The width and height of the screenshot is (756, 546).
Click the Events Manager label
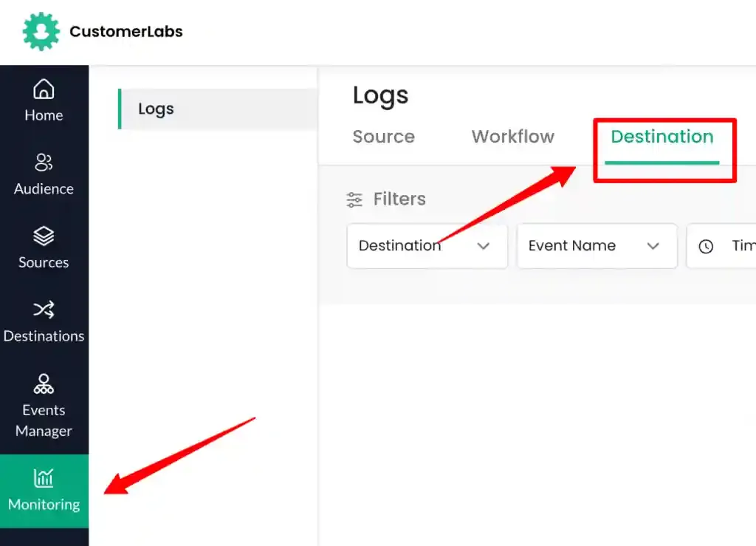pyautogui.click(x=44, y=420)
